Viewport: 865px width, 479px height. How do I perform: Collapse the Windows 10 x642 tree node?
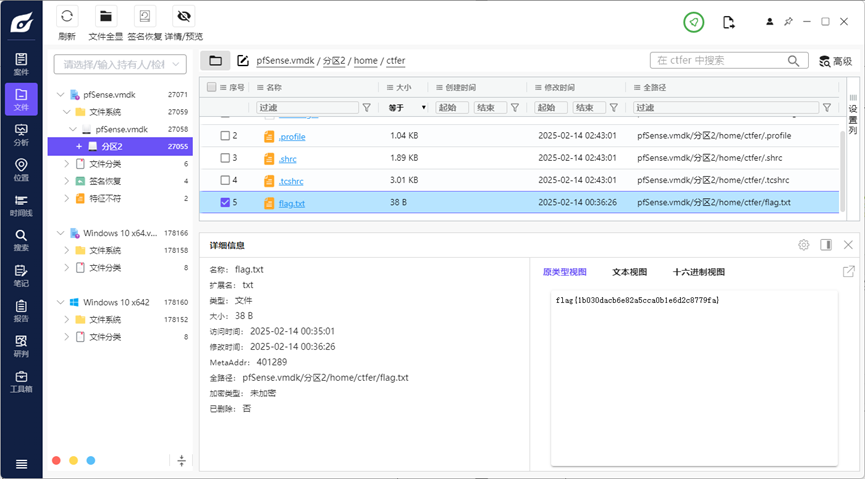coord(60,302)
